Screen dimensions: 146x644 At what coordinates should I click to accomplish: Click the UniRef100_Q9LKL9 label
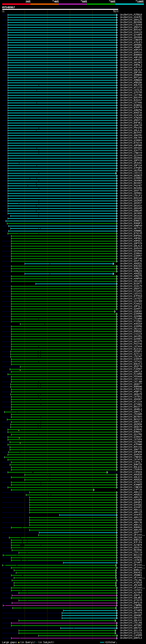pyautogui.click(x=131, y=70)
